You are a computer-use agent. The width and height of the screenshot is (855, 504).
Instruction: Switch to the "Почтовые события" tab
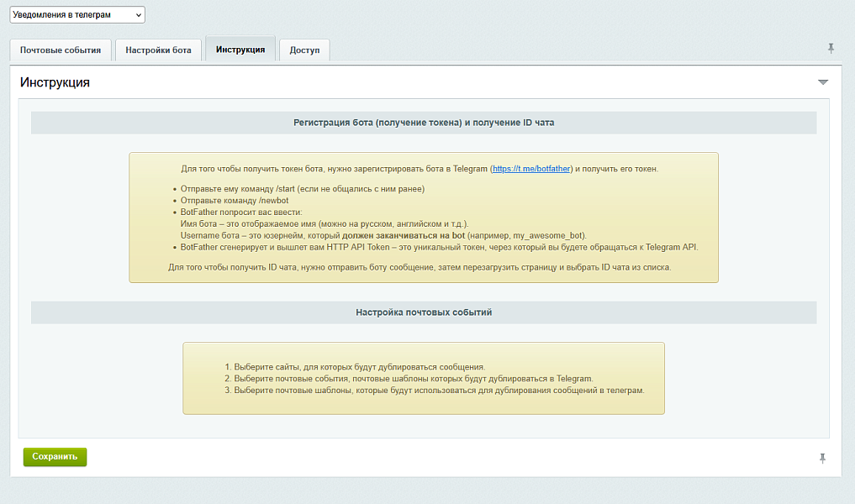(x=61, y=50)
